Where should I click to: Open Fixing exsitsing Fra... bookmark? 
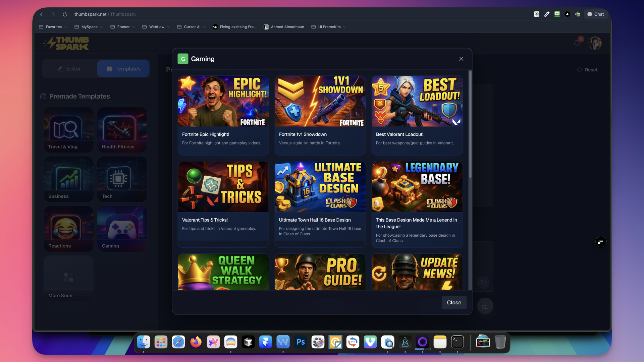point(234,27)
